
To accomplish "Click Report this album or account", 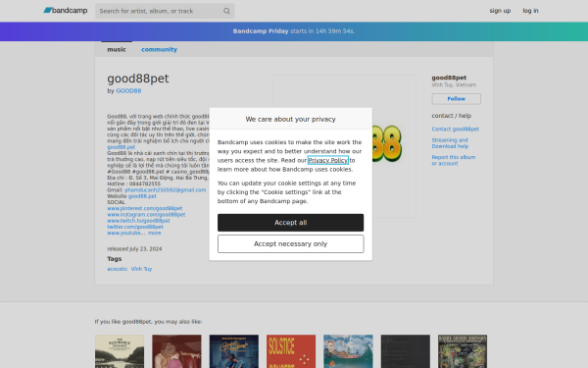I will point(454,160).
